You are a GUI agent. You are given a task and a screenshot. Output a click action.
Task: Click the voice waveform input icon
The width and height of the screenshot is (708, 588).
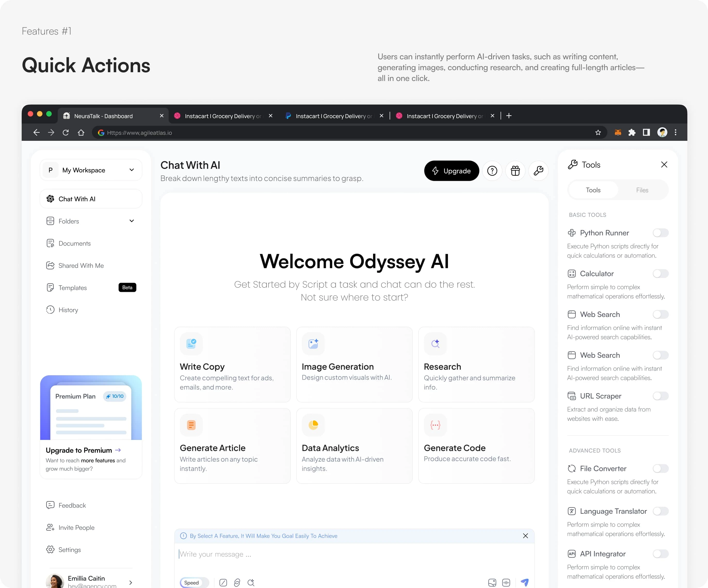coord(506,583)
